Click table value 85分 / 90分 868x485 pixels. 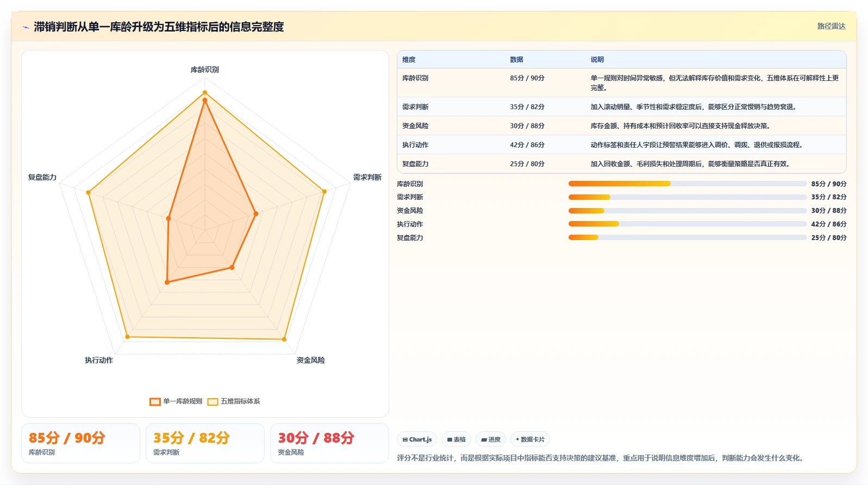pyautogui.click(x=527, y=78)
